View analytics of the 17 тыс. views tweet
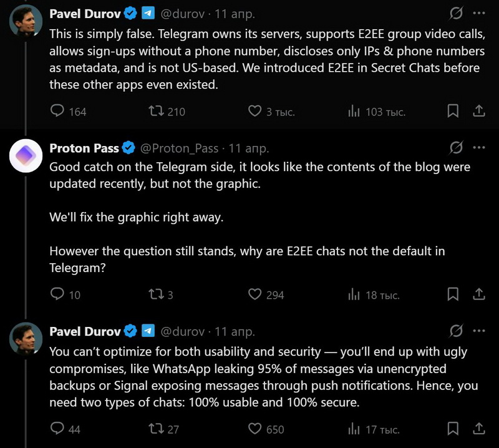 (354, 428)
